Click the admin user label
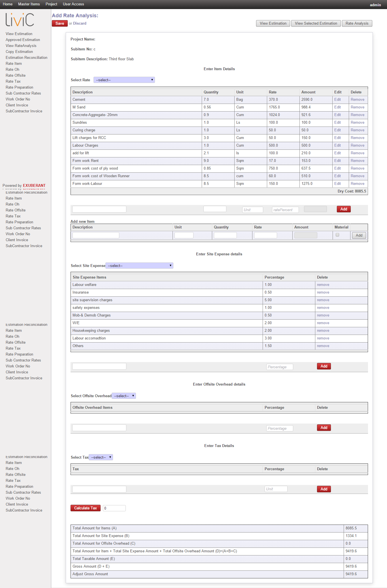Viewport: 387px width, 588px height. pos(375,5)
